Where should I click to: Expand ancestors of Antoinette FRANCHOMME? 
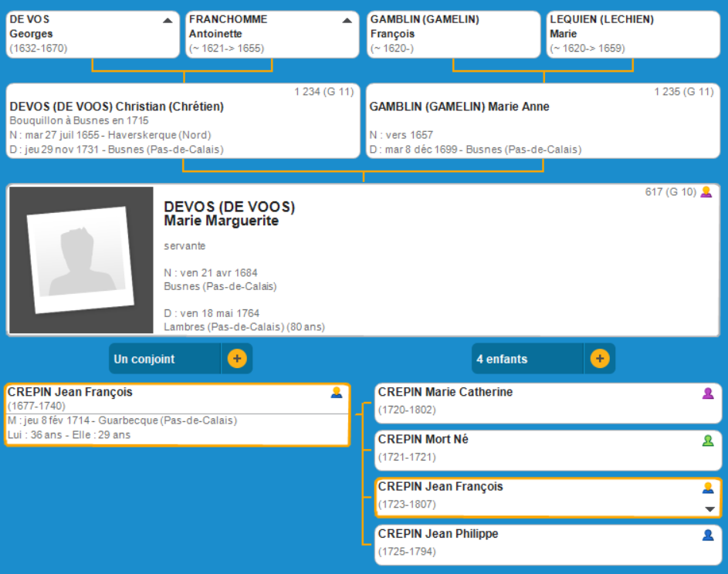coord(347,21)
